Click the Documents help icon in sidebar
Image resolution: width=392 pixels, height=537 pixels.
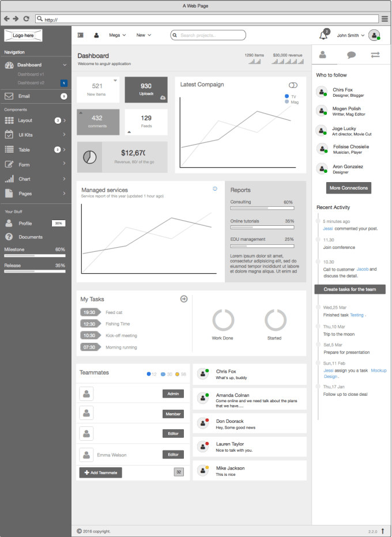[x=9, y=237]
